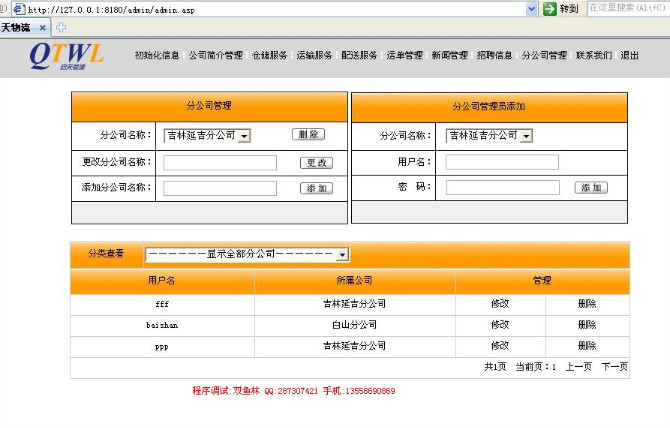Image resolution: width=670 pixels, height=428 pixels.
Task: Click the browser search box
Action: pos(628,8)
